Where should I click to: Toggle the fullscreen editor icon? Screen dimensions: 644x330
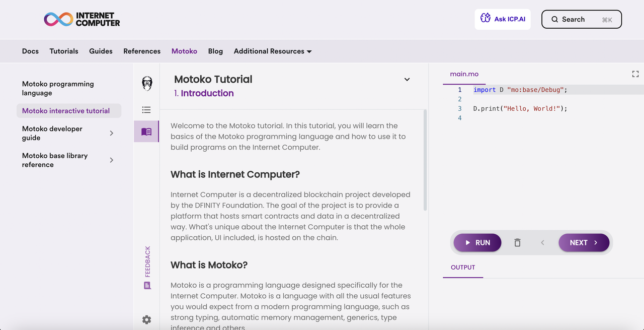tap(635, 74)
